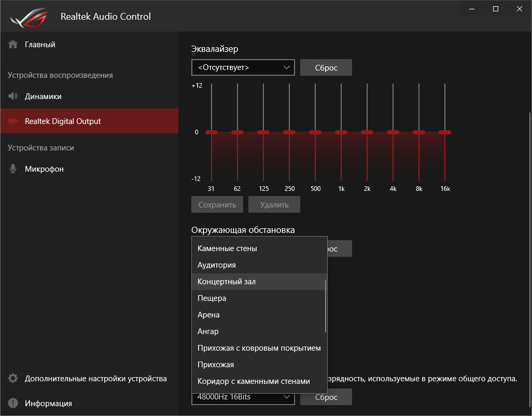The image size is (532, 416).
Task: Choose Концертный зал environment
Action: pyautogui.click(x=260, y=282)
